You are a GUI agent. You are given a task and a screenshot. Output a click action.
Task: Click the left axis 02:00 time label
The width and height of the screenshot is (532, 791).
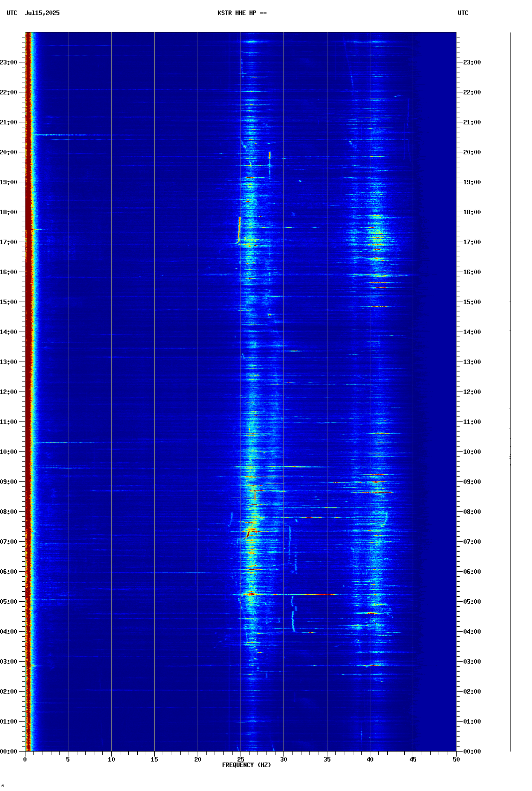coord(8,692)
